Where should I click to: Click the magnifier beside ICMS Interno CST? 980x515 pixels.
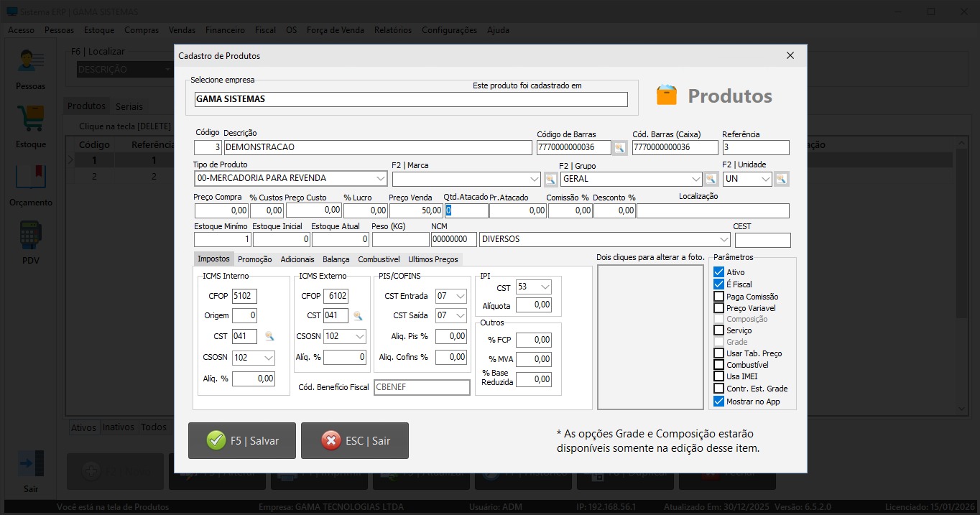coord(269,336)
